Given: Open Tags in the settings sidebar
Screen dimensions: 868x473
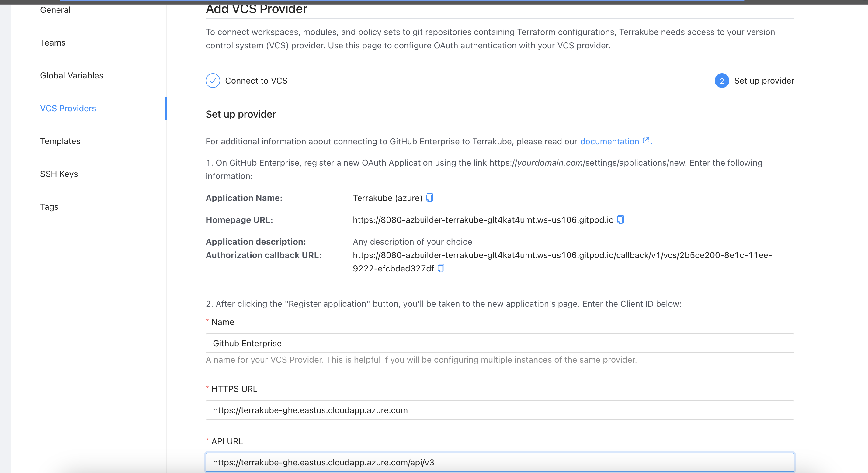Looking at the screenshot, I should [49, 206].
